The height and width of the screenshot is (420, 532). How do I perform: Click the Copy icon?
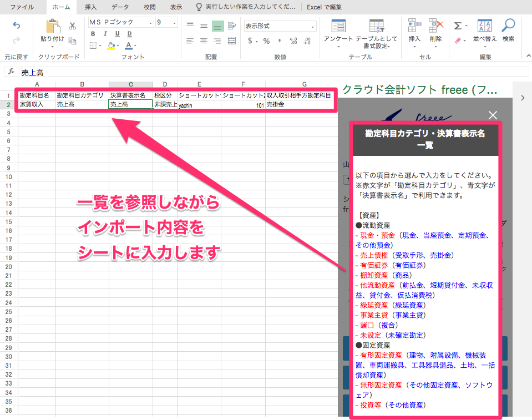pos(72,41)
